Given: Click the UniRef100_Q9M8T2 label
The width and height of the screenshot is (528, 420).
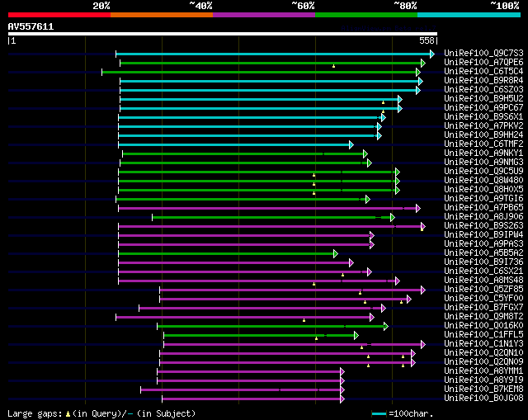Looking at the screenshot, I should tap(483, 317).
